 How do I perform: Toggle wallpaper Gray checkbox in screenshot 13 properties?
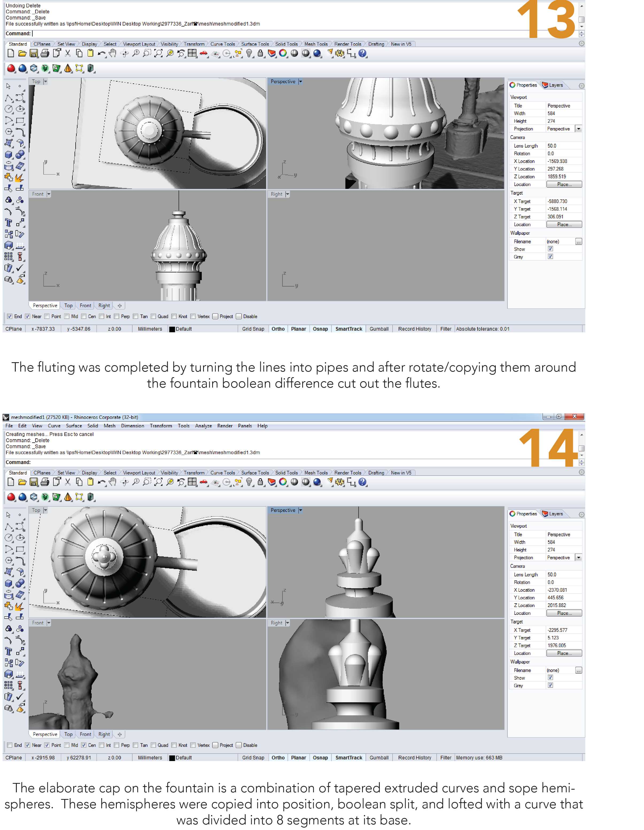550,257
